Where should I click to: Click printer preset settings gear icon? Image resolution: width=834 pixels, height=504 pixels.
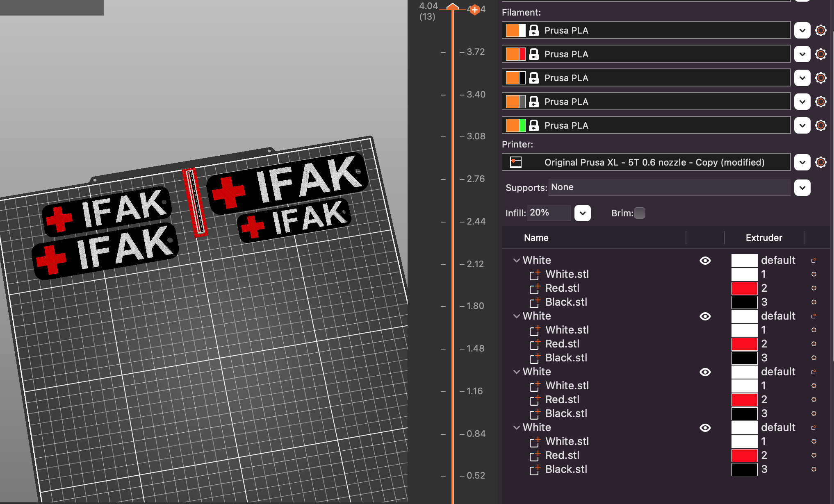point(820,162)
